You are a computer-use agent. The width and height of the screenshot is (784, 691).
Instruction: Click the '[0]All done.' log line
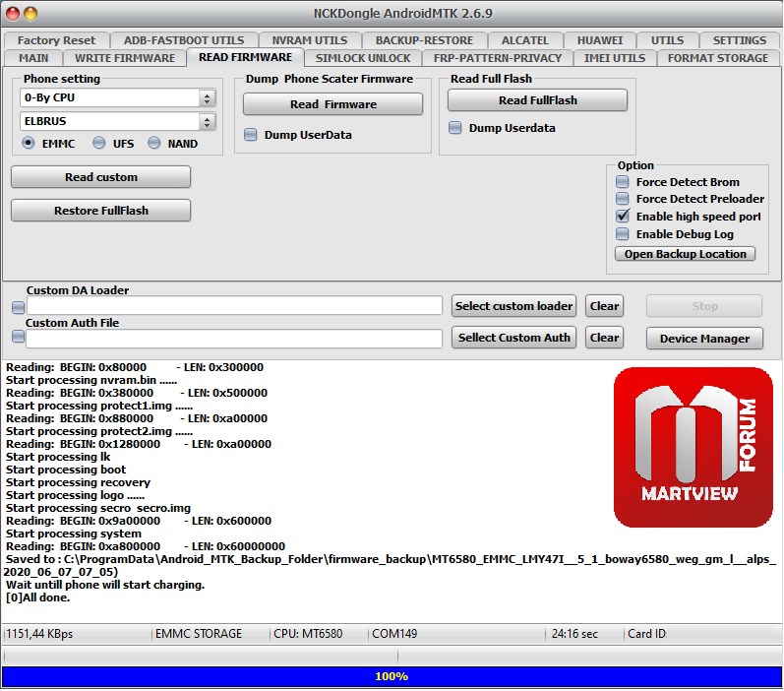[x=38, y=597]
